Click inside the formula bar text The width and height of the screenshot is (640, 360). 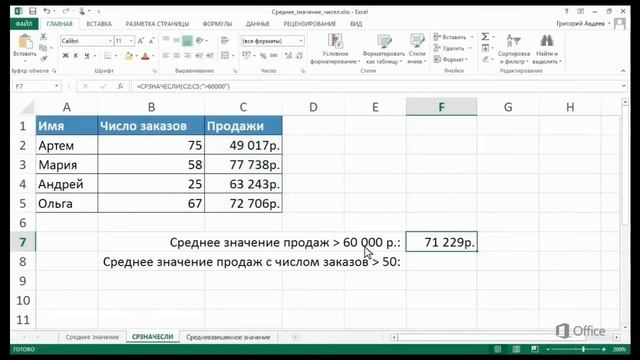click(183, 87)
